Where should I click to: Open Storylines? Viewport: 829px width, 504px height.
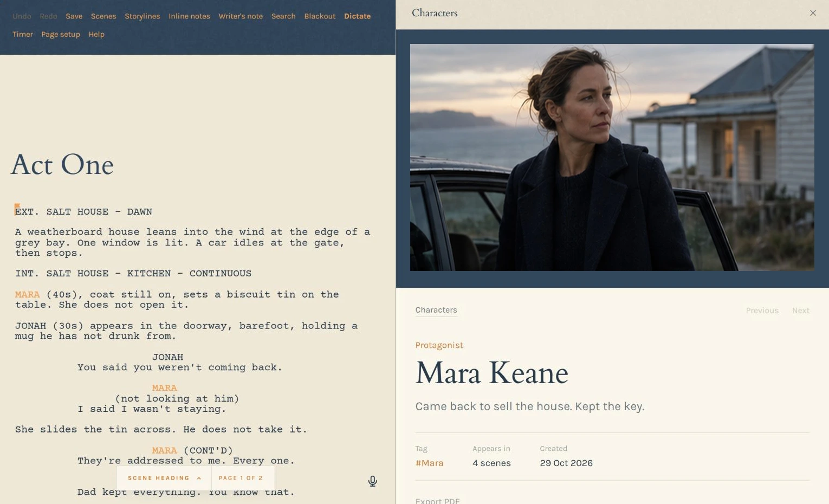tap(143, 16)
